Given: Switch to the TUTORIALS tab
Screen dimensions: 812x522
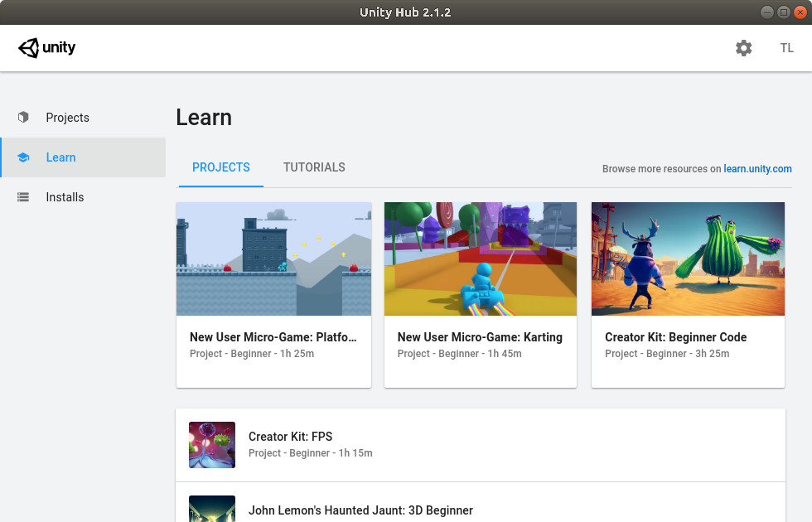Looking at the screenshot, I should [x=314, y=167].
